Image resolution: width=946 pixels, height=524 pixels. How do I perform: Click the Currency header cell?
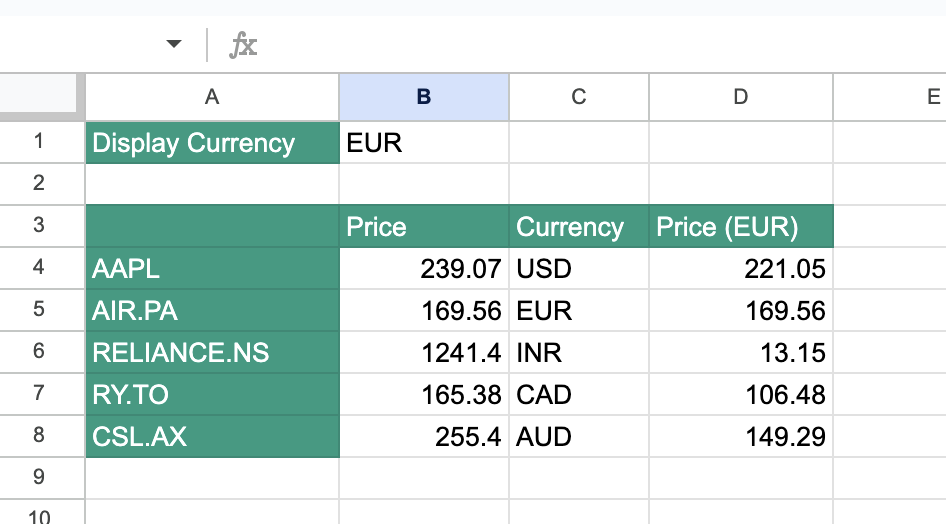coord(579,226)
